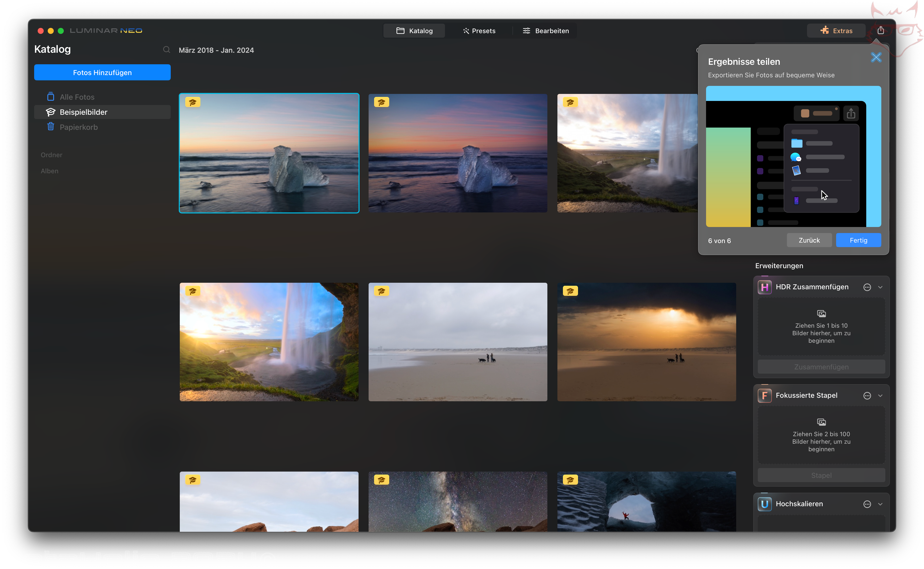Click the HDR image drop zone
Screen dimensions: 924x569
(821, 327)
